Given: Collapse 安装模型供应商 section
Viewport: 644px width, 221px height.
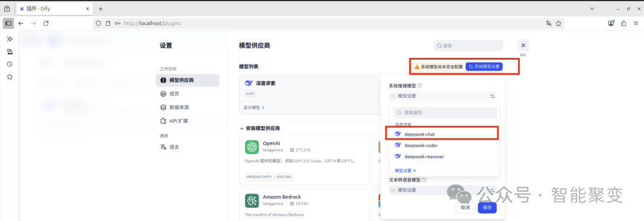Looking at the screenshot, I should [x=260, y=128].
